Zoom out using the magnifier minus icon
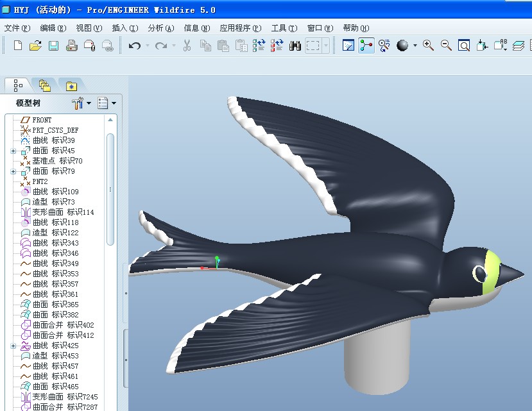This screenshot has width=532, height=411. click(446, 45)
